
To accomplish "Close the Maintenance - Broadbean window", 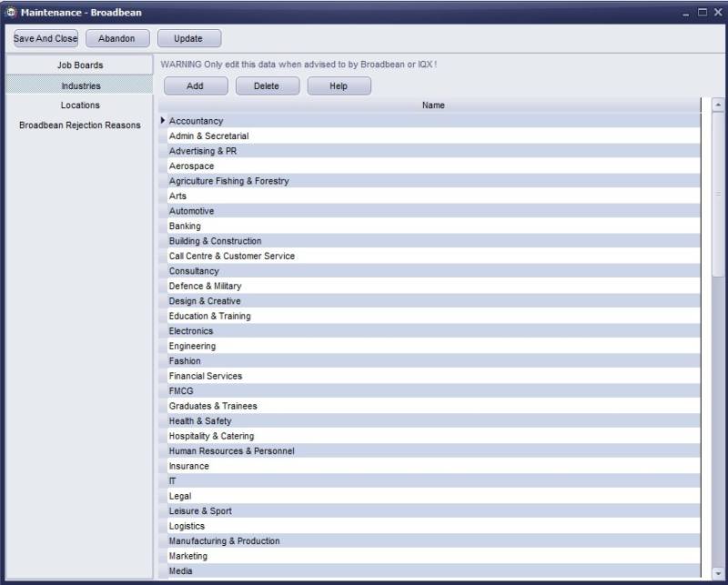I will 718,13.
